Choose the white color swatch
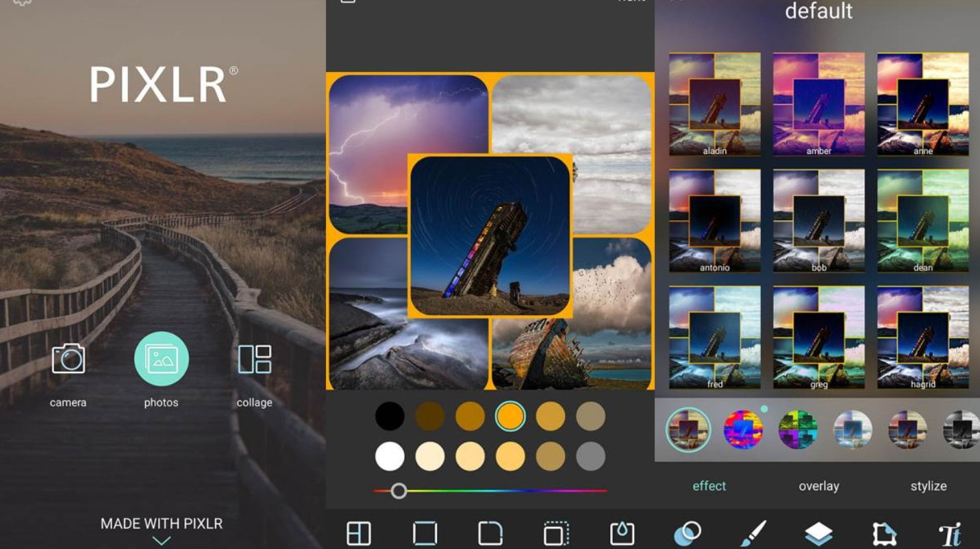The width and height of the screenshot is (980, 549). (x=390, y=457)
